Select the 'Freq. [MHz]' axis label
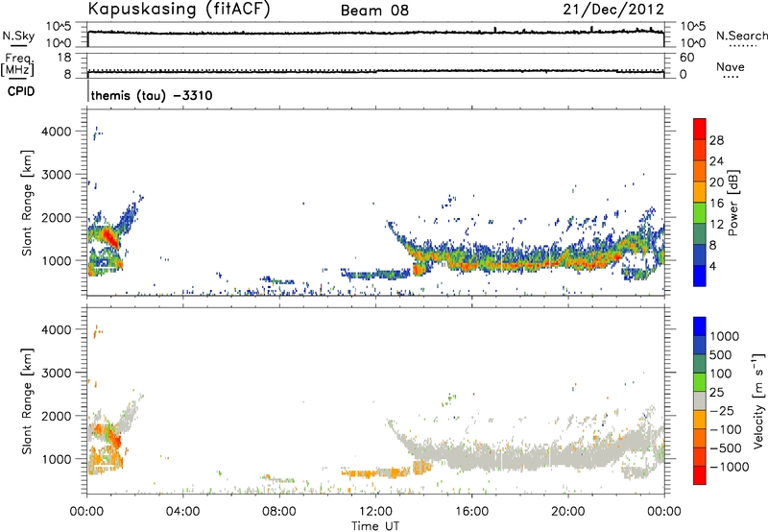 [x=17, y=64]
